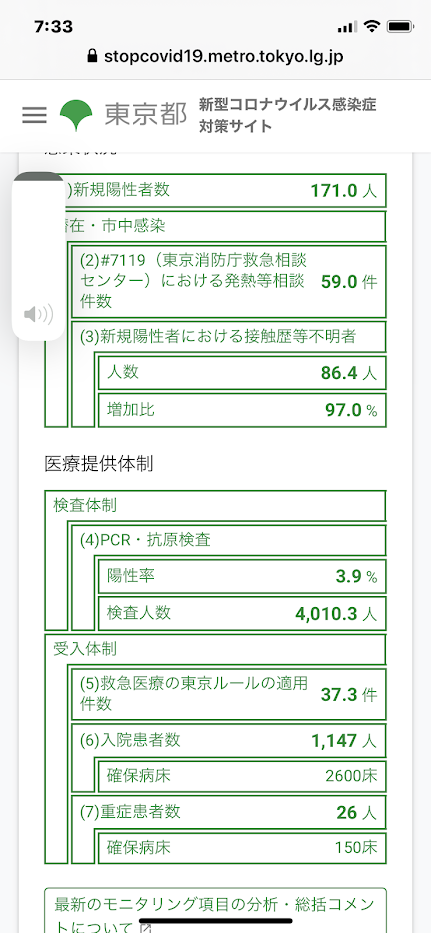Tap the speaker volume icon
431x933 pixels.
(x=39, y=314)
